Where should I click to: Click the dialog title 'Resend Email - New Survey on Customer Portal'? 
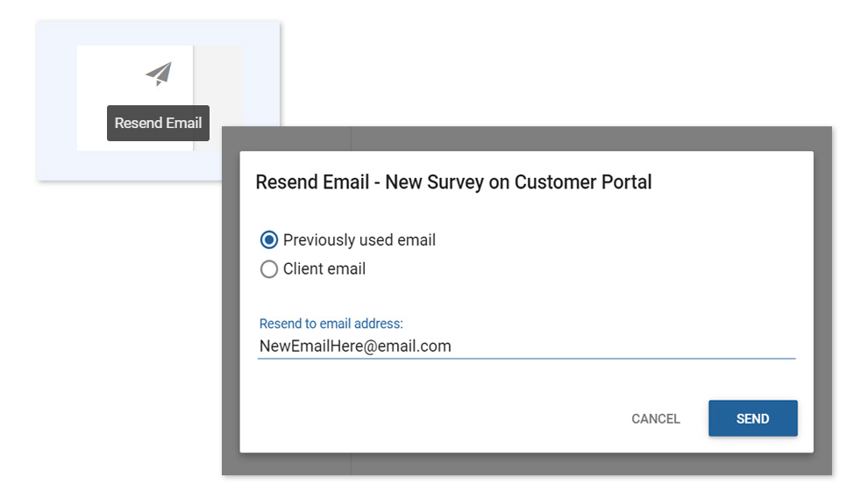tap(453, 182)
